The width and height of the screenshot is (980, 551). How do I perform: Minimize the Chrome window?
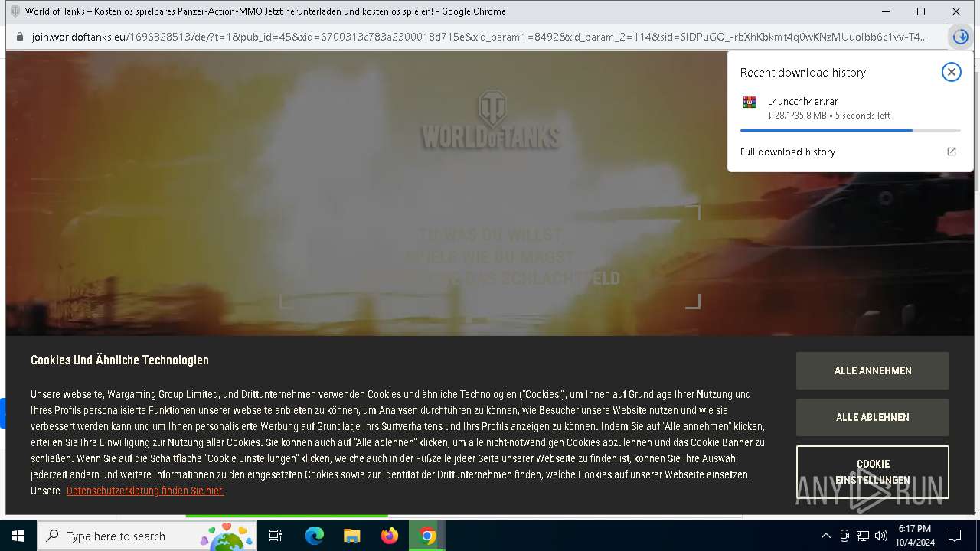point(886,11)
